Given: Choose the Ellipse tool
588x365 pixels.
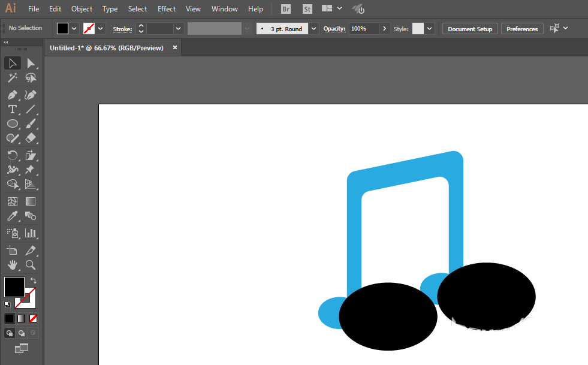Looking at the screenshot, I should tap(12, 123).
